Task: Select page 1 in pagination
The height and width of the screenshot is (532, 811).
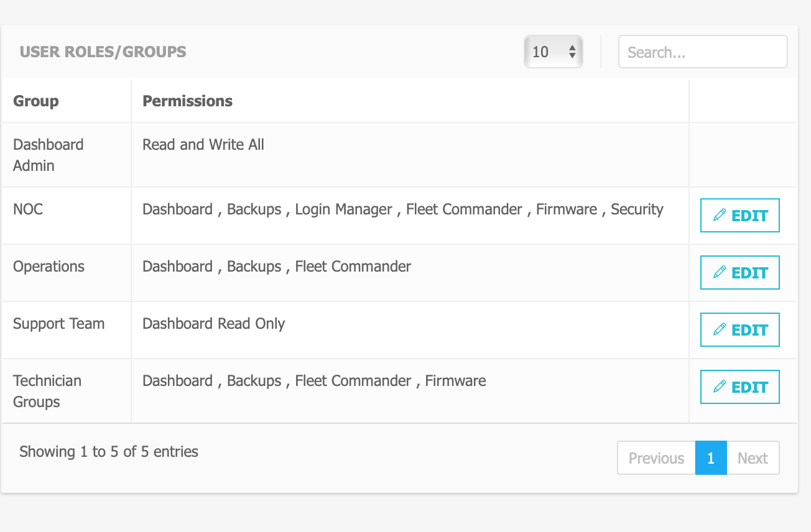Action: (711, 458)
